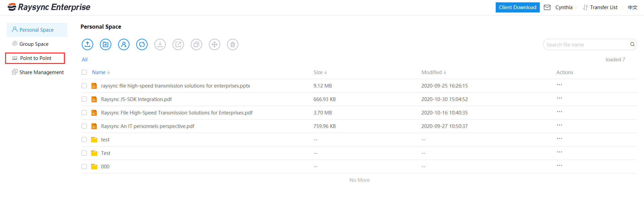
Task: Sort by Modified column header
Action: pos(434,72)
